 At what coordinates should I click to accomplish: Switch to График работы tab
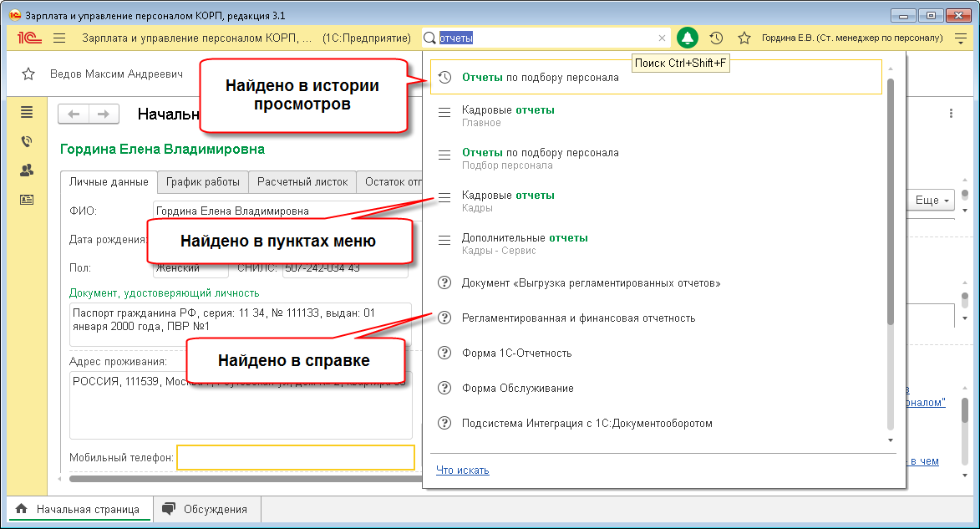click(x=202, y=182)
